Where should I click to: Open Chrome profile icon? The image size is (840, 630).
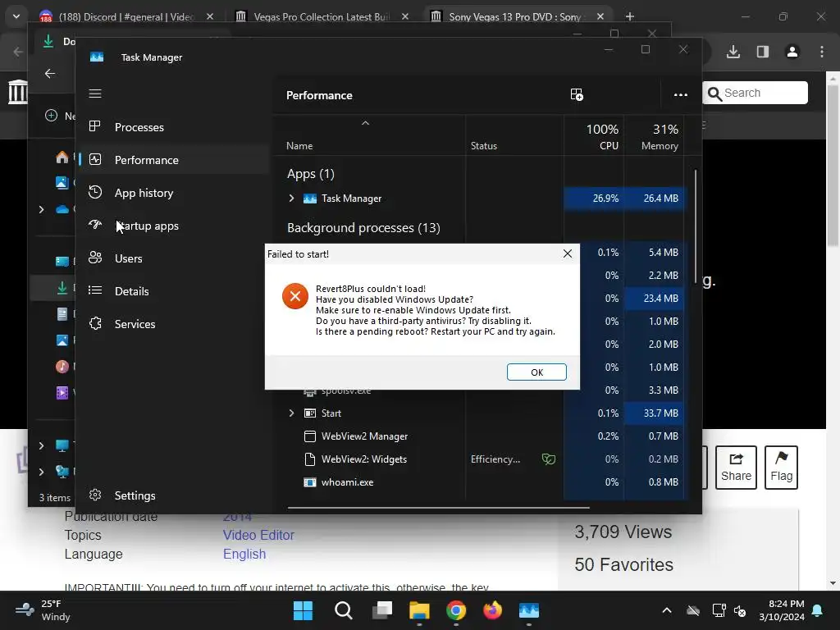pos(792,52)
